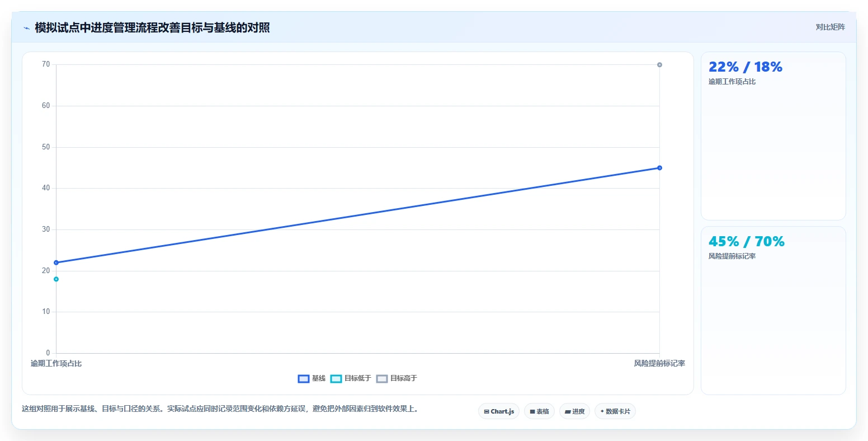Click the icon inside the Chart.js chip
Image resolution: width=868 pixels, height=441 pixels.
click(487, 412)
